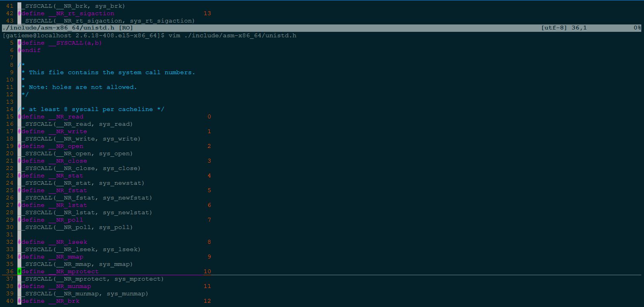644x307 pixels.
Task: Click the "36,1" cursor position indicator
Action: coord(579,28)
